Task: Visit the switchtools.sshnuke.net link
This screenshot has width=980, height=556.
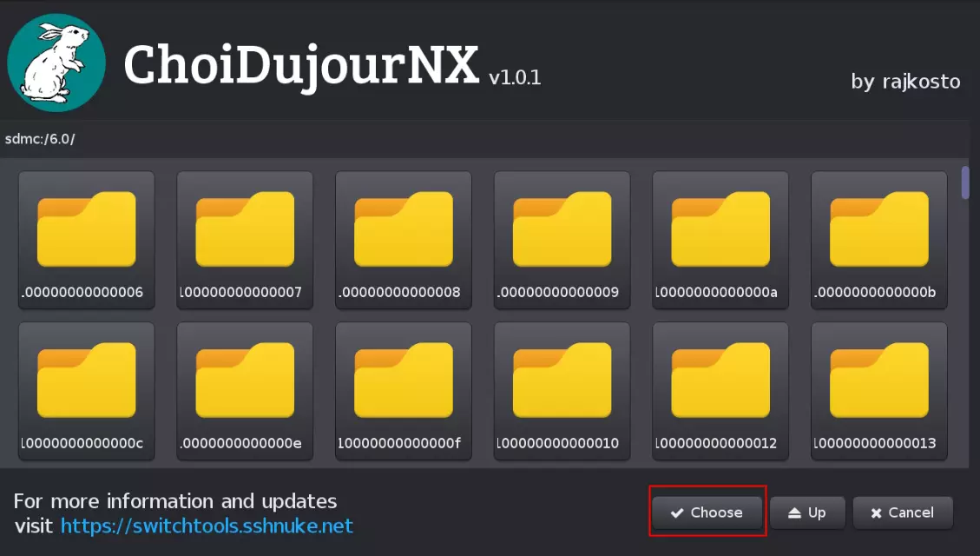Action: click(207, 526)
